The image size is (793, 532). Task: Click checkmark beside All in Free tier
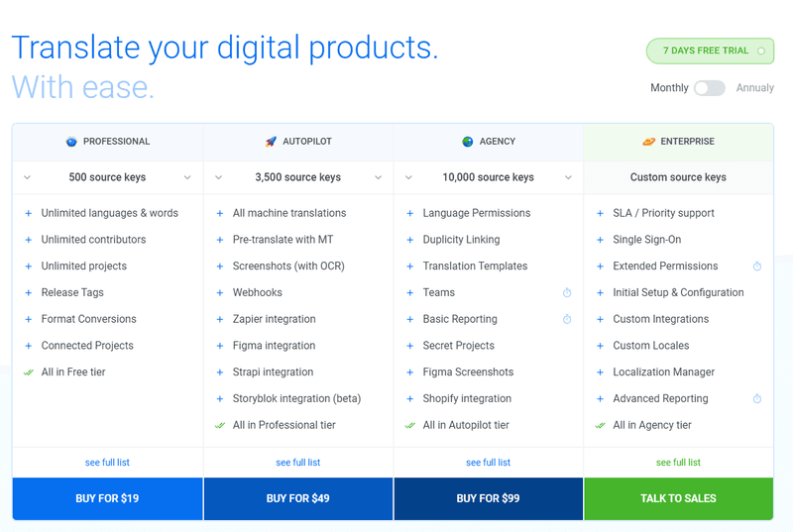(29, 372)
